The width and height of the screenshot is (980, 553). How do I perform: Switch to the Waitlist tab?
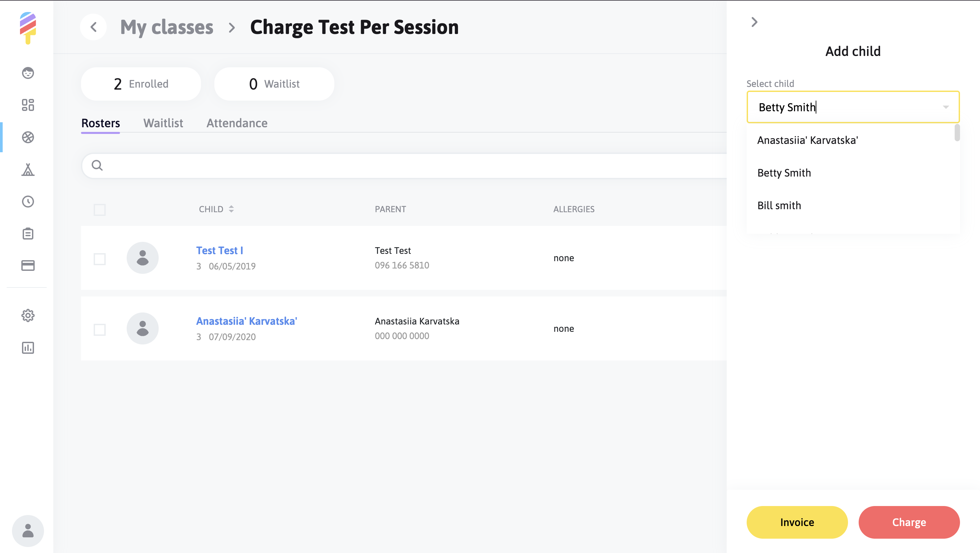[x=163, y=123]
